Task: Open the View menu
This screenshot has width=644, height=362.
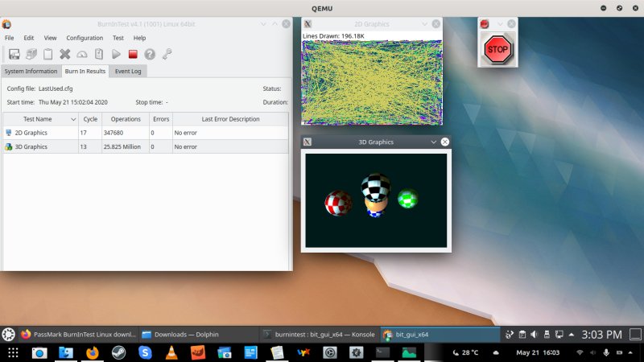Action: click(x=50, y=38)
